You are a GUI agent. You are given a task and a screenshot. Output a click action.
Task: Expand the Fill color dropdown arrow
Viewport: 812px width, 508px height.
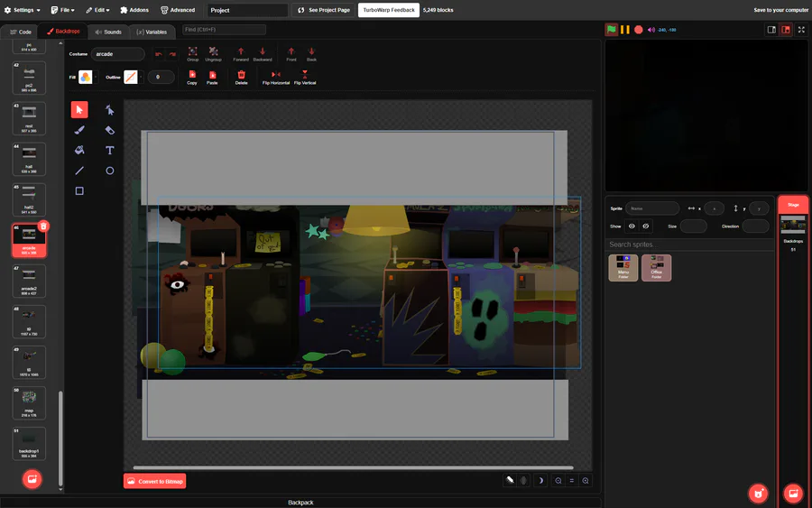coord(96,78)
